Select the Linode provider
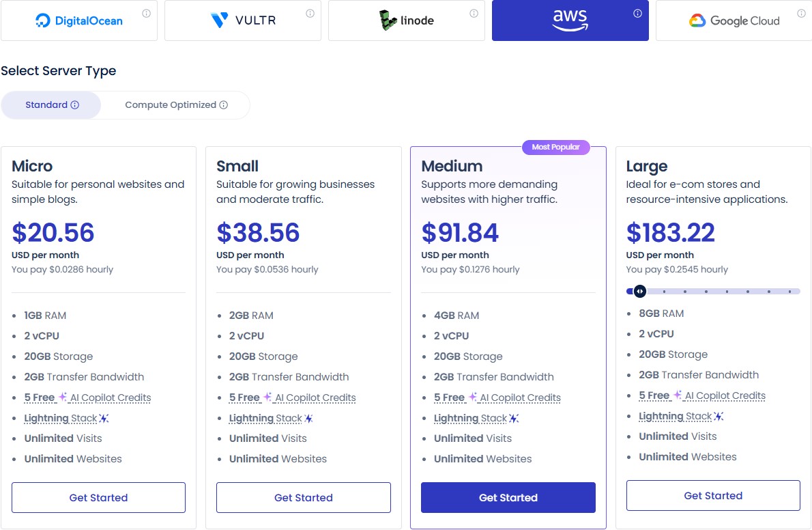Viewport: 812px width, 530px height. [x=406, y=20]
